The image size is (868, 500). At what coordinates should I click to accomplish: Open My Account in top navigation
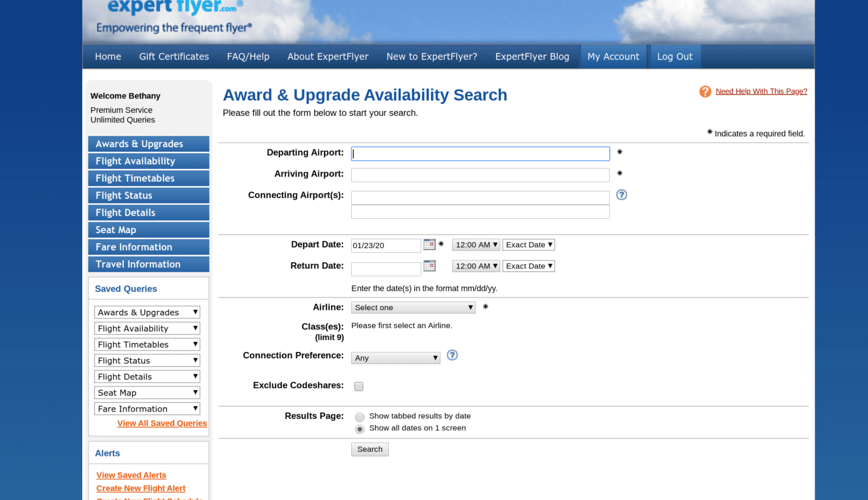point(613,57)
